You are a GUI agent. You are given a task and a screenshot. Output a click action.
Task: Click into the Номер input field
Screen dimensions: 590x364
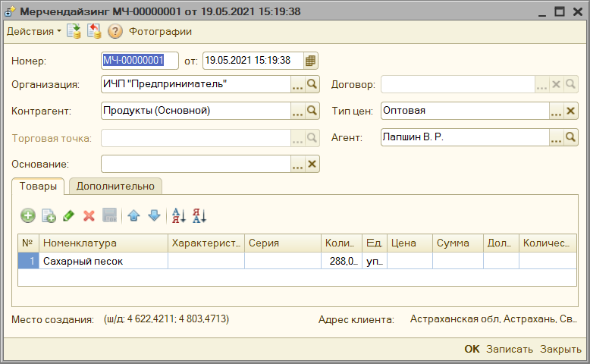click(140, 61)
